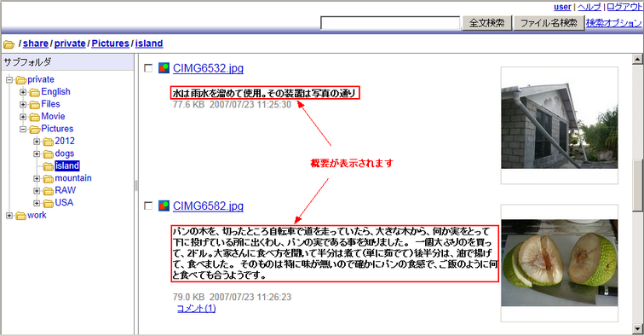Expand the dogs folder node
The height and width of the screenshot is (336, 644).
[x=37, y=154]
